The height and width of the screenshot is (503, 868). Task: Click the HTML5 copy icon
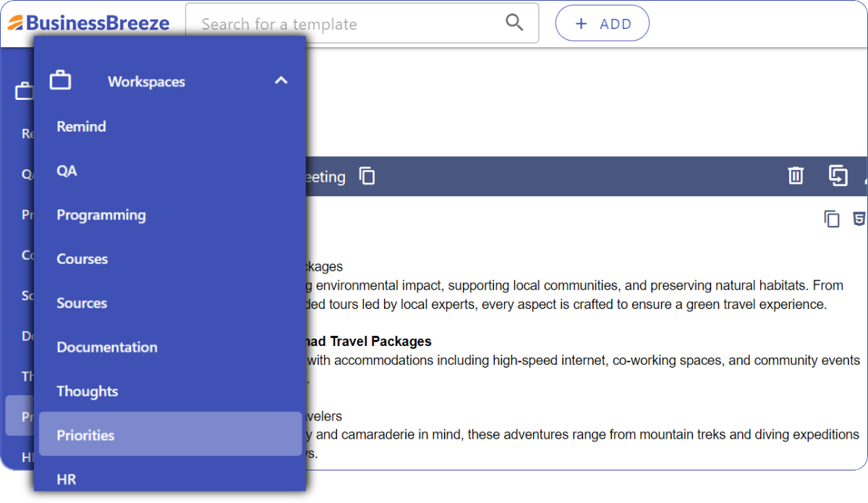coord(859,219)
